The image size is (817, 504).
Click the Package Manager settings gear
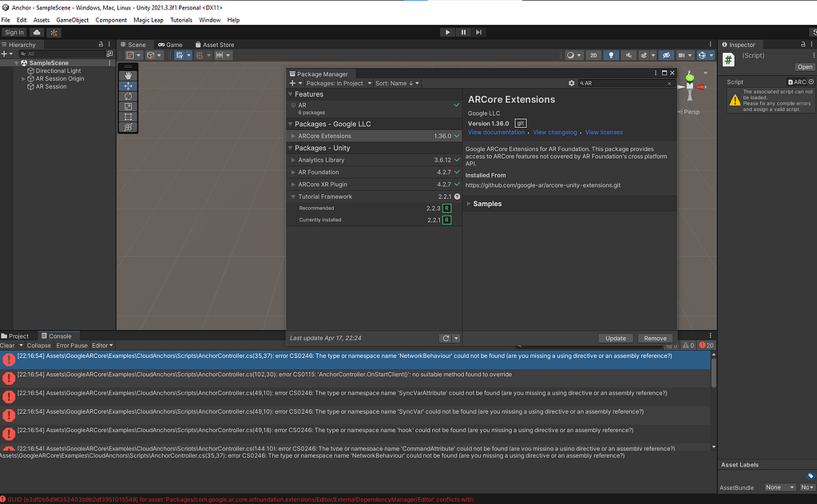(571, 82)
